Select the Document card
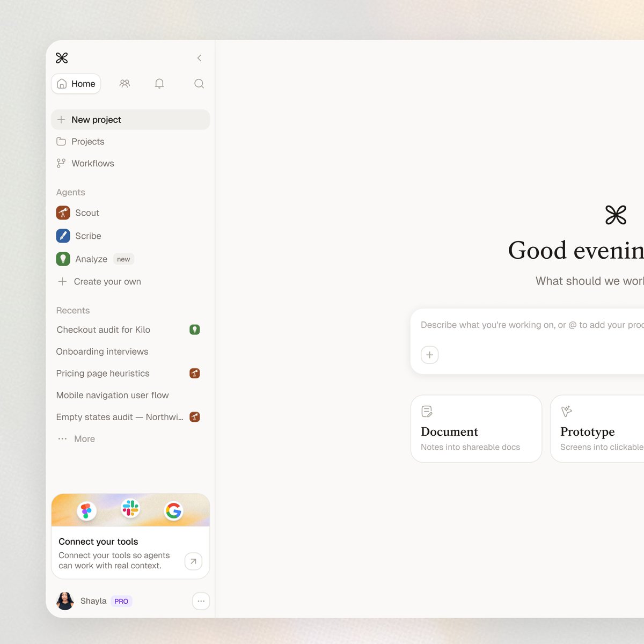Image resolution: width=644 pixels, height=644 pixels. click(x=476, y=429)
